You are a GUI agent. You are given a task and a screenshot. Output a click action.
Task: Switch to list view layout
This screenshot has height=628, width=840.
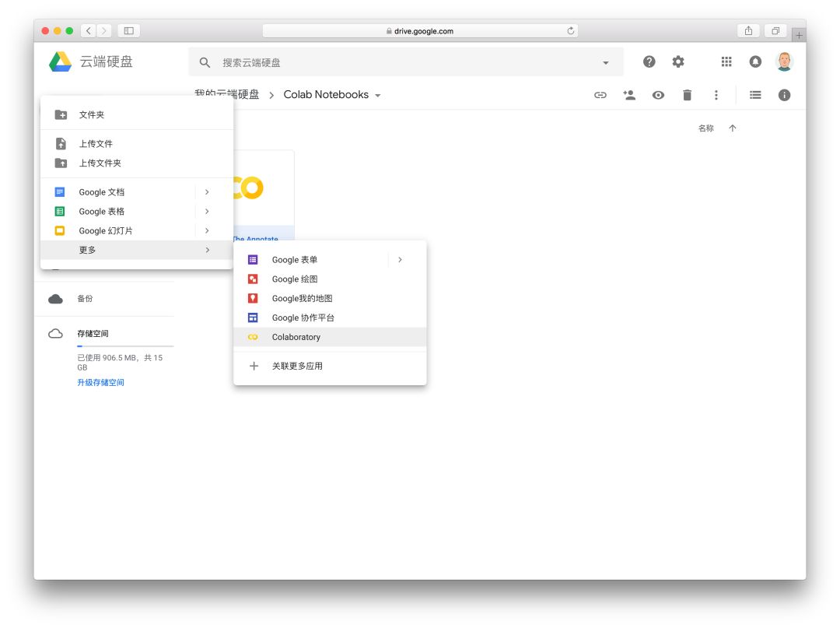[755, 96]
